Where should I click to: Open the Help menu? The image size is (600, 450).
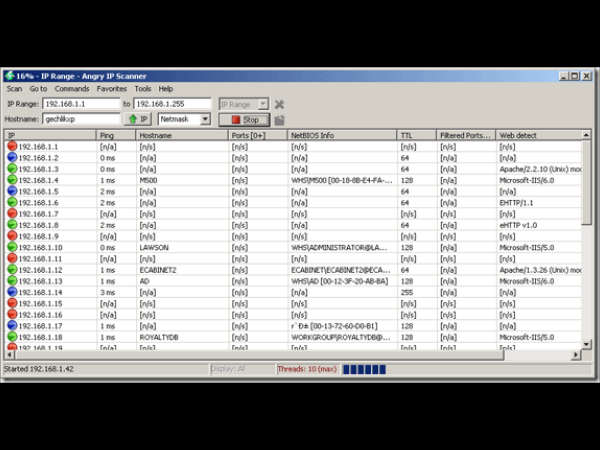tap(166, 89)
